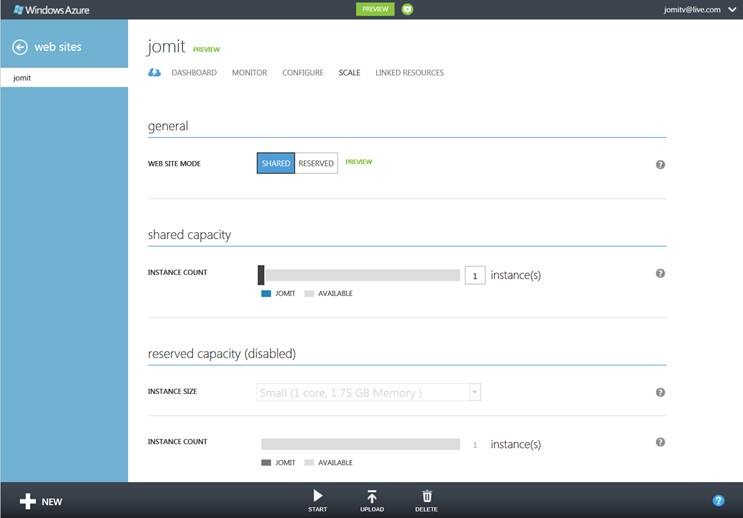Open help for reserved Instance Count
Image resolution: width=743 pixels, height=518 pixels.
(x=660, y=442)
